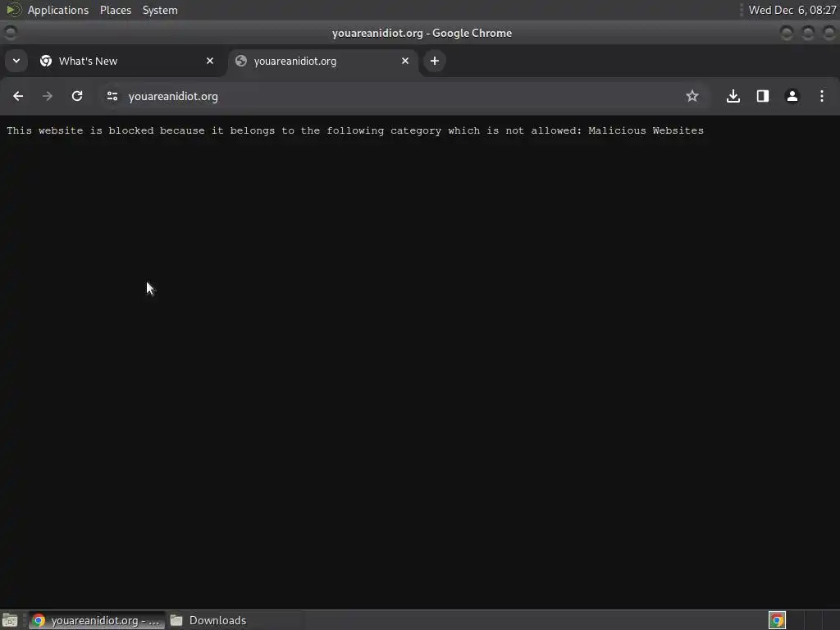
Task: Minimize the Chrome window
Action: pos(787,33)
